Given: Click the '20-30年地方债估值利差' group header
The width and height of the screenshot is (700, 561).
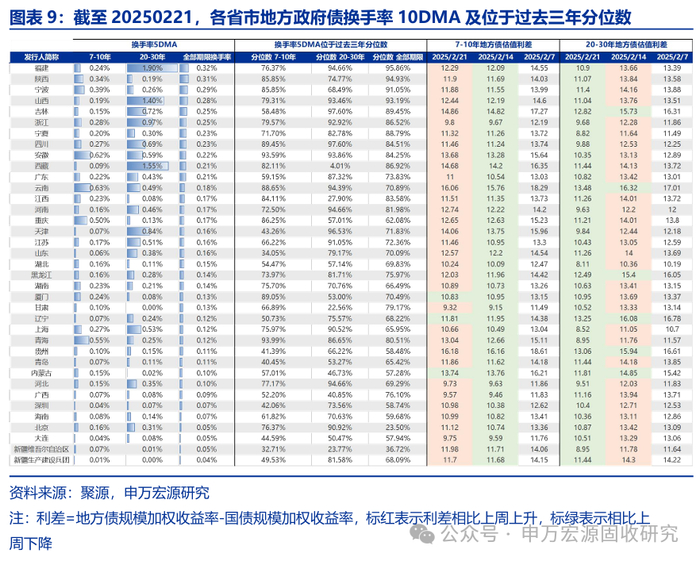Looking at the screenshot, I should 626,45.
